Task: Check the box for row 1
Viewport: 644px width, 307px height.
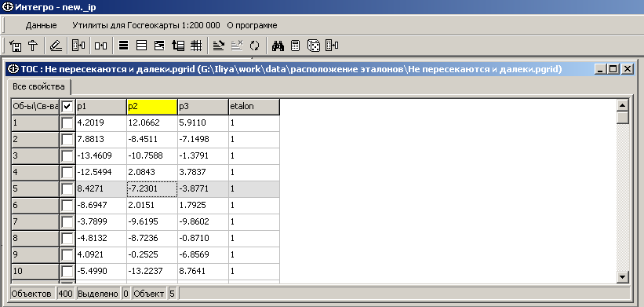Action: click(x=67, y=123)
